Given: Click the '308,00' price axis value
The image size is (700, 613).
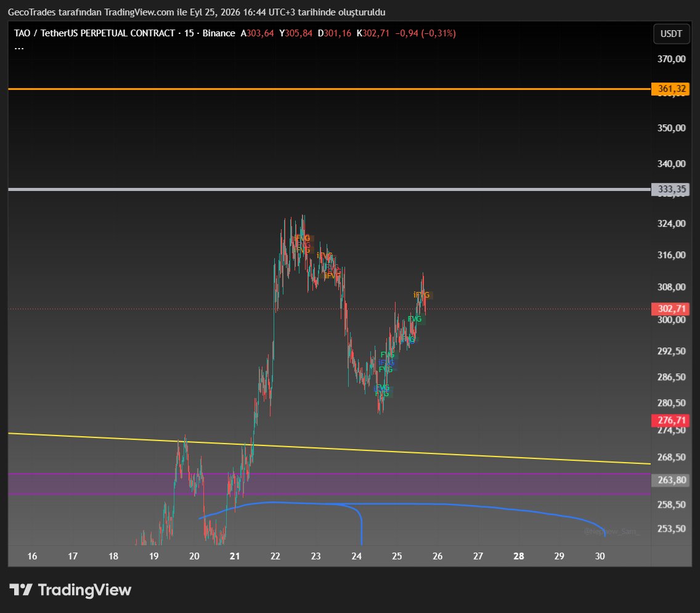Looking at the screenshot, I should click(x=671, y=287).
